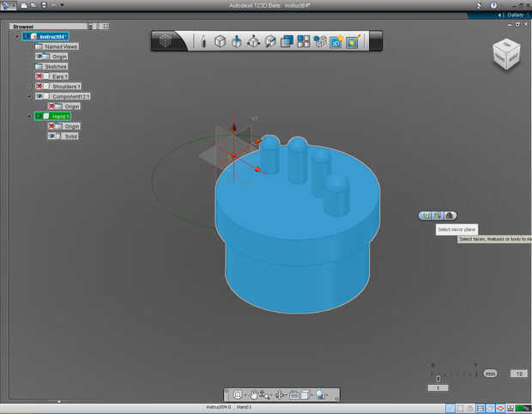Open the Modify cube-with-arrows tool

(x=253, y=41)
